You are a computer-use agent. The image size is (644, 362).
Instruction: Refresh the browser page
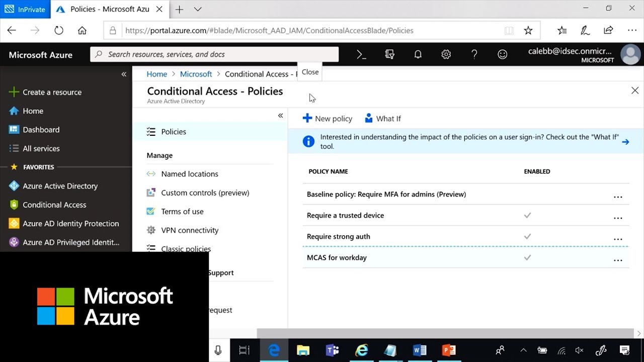pyautogui.click(x=59, y=30)
